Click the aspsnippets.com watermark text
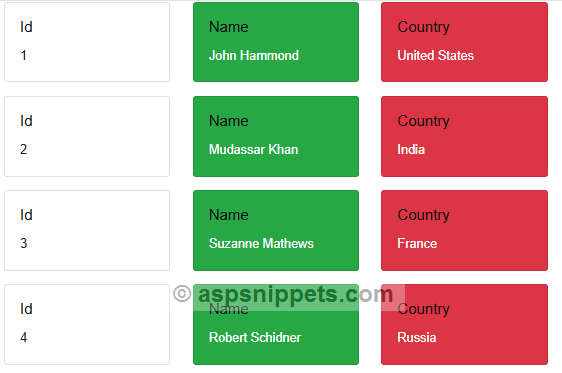The image size is (562, 373). pyautogui.click(x=295, y=295)
